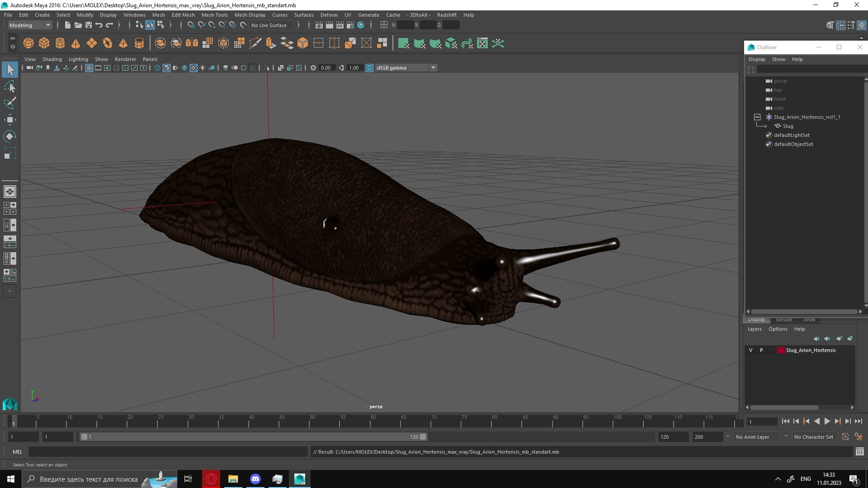Viewport: 868px width, 488px height.
Task: Play the animation forward
Action: 827,421
